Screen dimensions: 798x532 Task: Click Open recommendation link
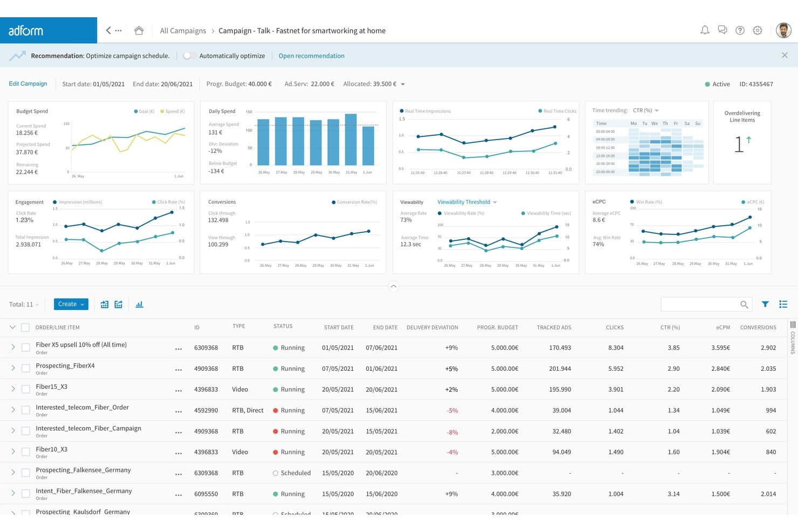coord(311,56)
